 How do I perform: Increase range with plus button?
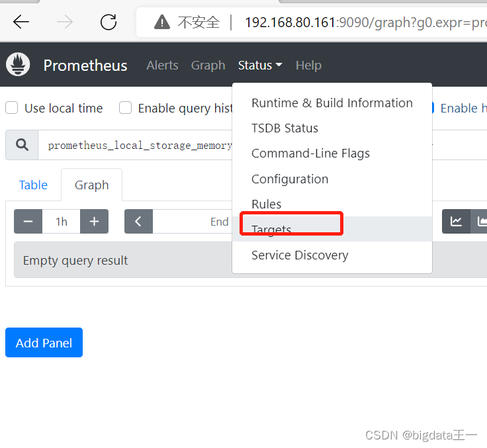[x=94, y=221]
